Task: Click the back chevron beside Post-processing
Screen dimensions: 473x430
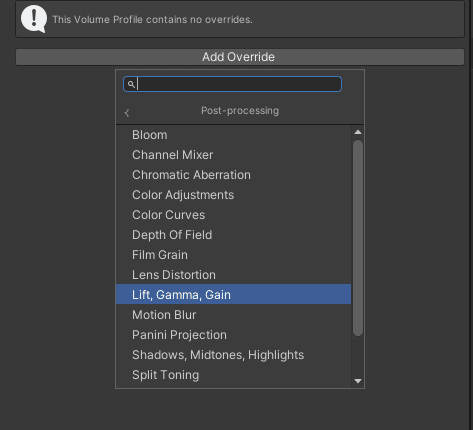Action: click(x=127, y=113)
